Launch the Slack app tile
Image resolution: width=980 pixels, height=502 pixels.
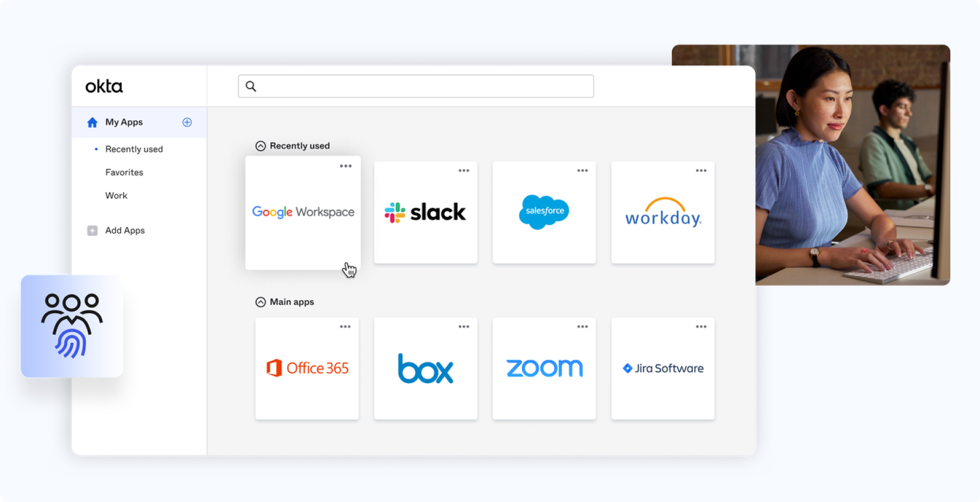tap(425, 213)
